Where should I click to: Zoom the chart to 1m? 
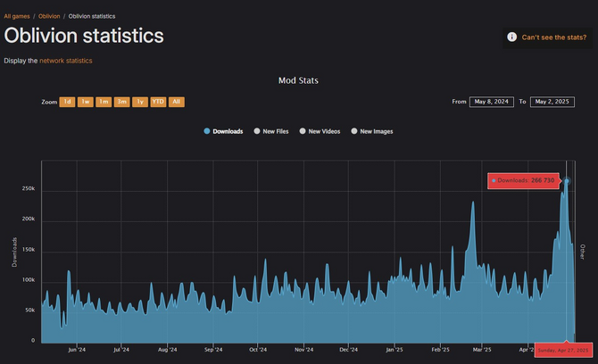click(104, 102)
